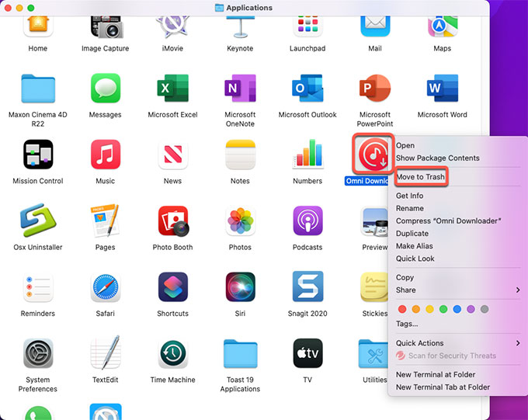Screen dimensions: 528x420
Task: Select the Snagit 2020 icon
Action: tap(307, 286)
